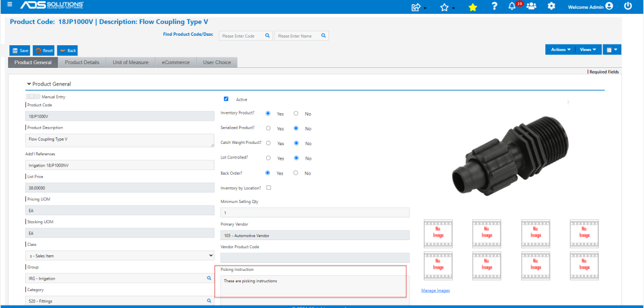Click the Primary Vendor field
Viewport: 644px width, 308px height.
315,235
